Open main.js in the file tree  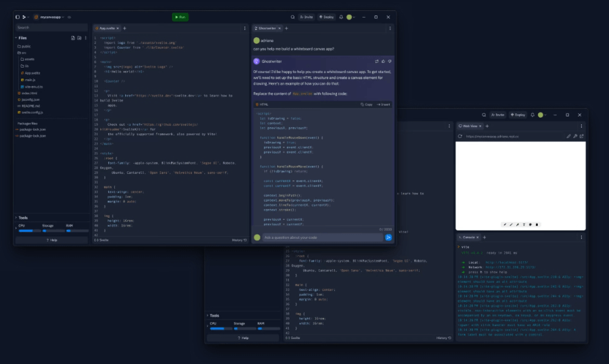click(28, 80)
